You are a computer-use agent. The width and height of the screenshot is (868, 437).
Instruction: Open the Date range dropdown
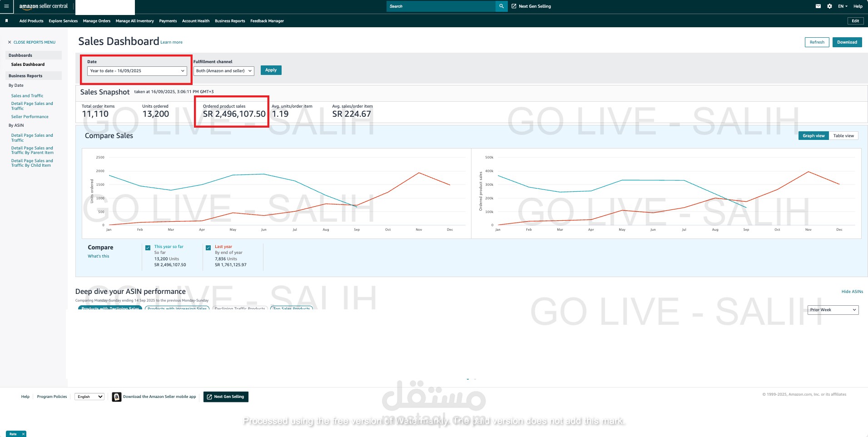(x=137, y=71)
